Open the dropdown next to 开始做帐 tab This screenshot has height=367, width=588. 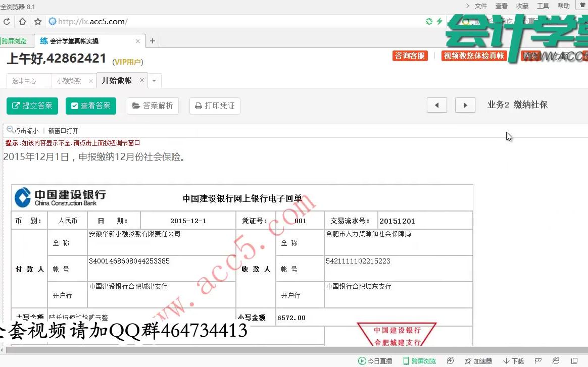pos(155,80)
